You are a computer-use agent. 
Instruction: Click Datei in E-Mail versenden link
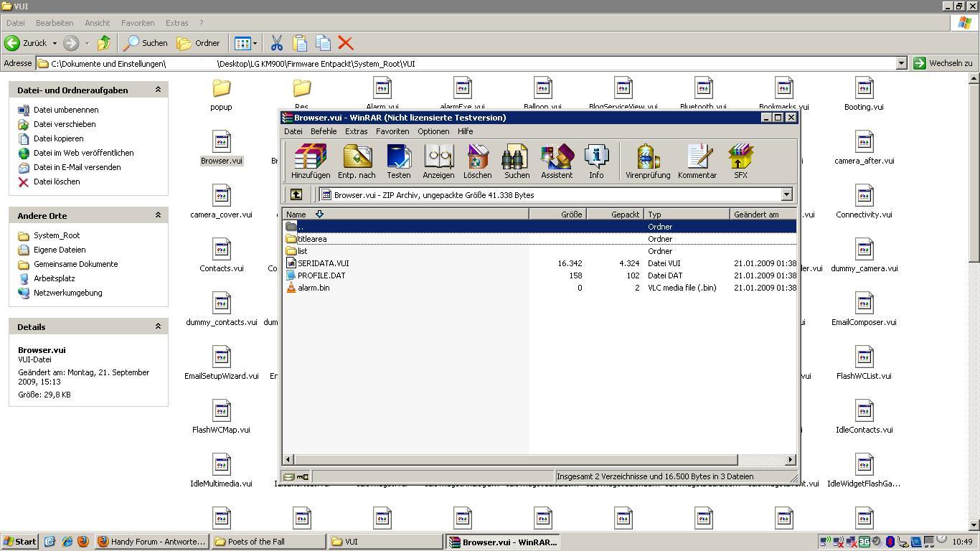click(77, 167)
